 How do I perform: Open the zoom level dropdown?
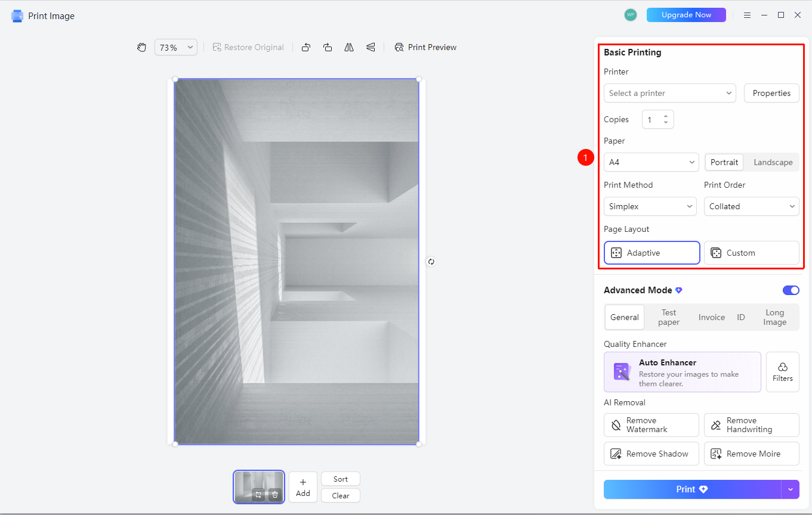(176, 47)
